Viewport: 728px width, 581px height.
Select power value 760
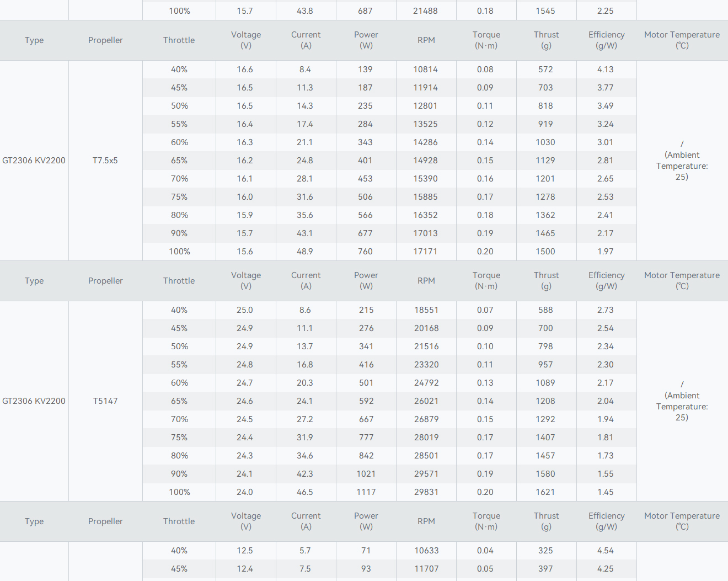pyautogui.click(x=365, y=252)
